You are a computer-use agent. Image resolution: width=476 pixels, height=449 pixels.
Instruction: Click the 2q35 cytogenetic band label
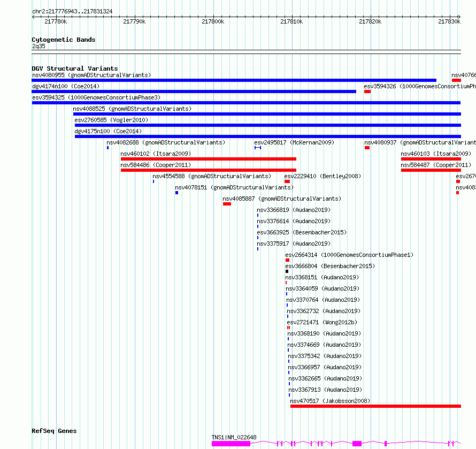[x=39, y=46]
